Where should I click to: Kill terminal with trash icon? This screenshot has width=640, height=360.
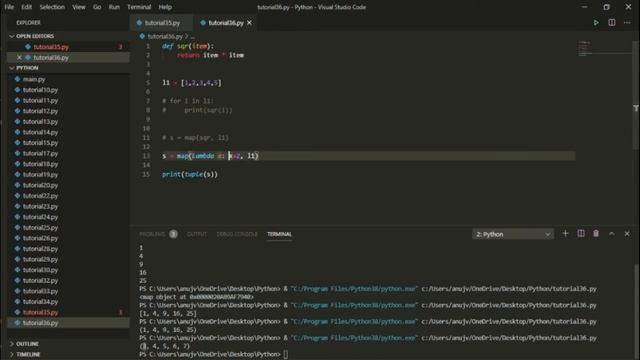pyautogui.click(x=596, y=233)
